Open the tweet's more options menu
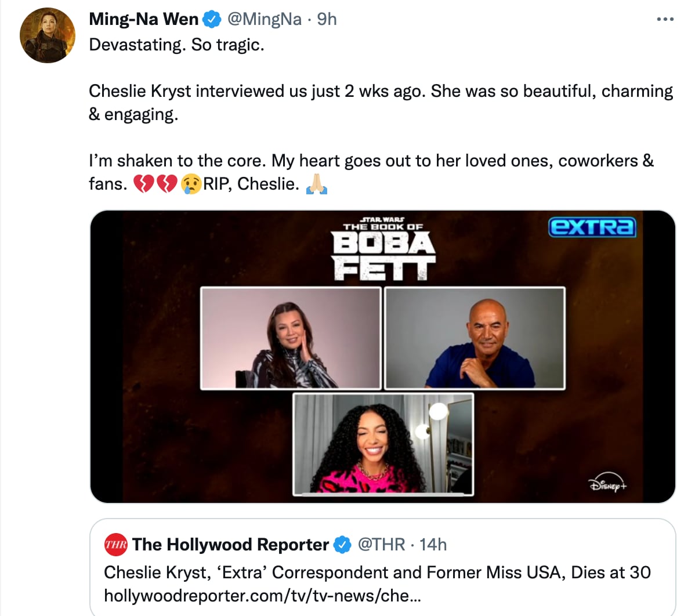Screen dimensions: 695x616 (x=665, y=20)
